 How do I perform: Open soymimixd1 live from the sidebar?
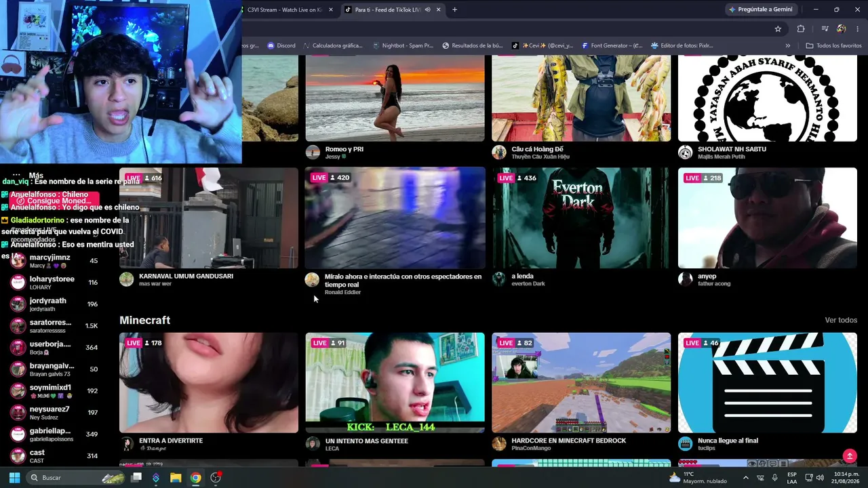click(54, 391)
